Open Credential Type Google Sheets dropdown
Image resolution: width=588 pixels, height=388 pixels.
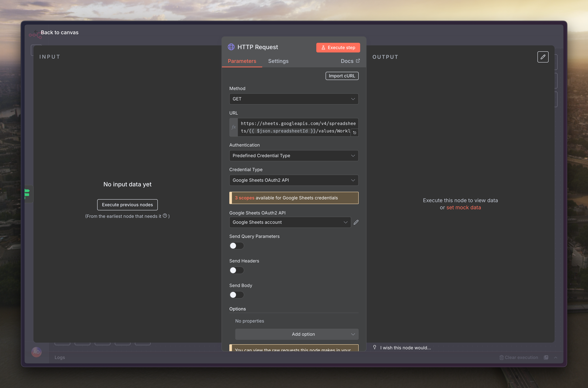click(x=294, y=180)
